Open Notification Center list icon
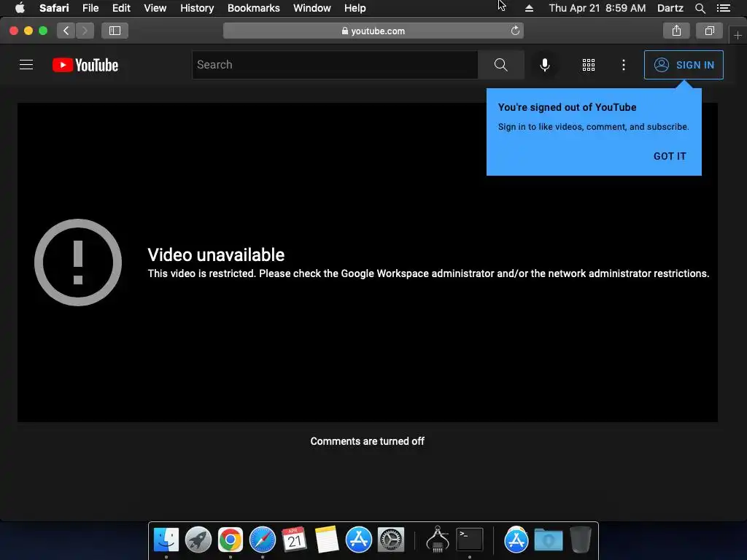This screenshot has height=560, width=747. coord(723,8)
